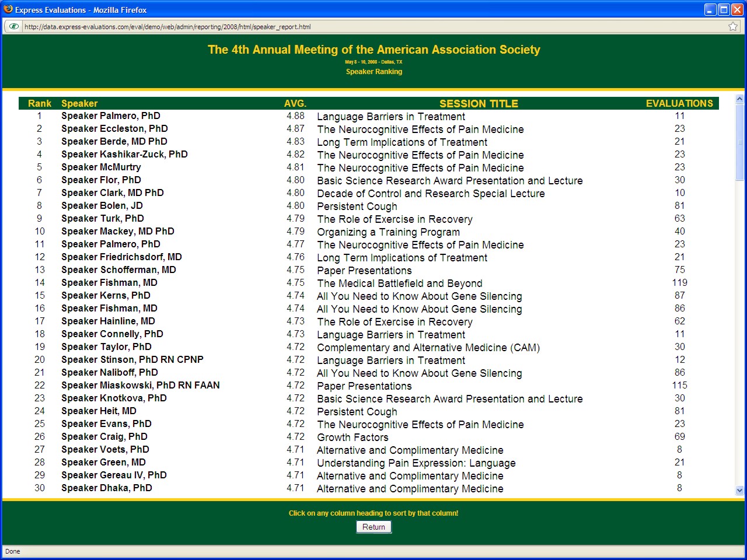747x560 pixels.
Task: Click Speaker Miaskowski, PhD RN FAAN entry
Action: [x=140, y=386]
